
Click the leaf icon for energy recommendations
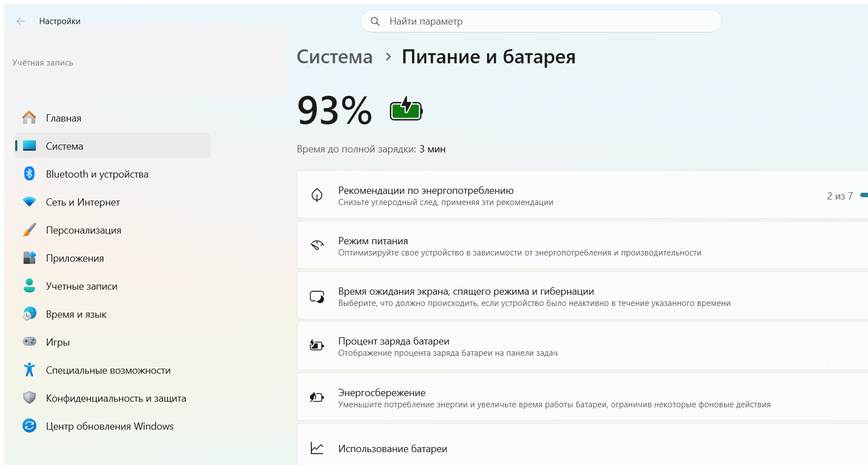[x=317, y=195]
